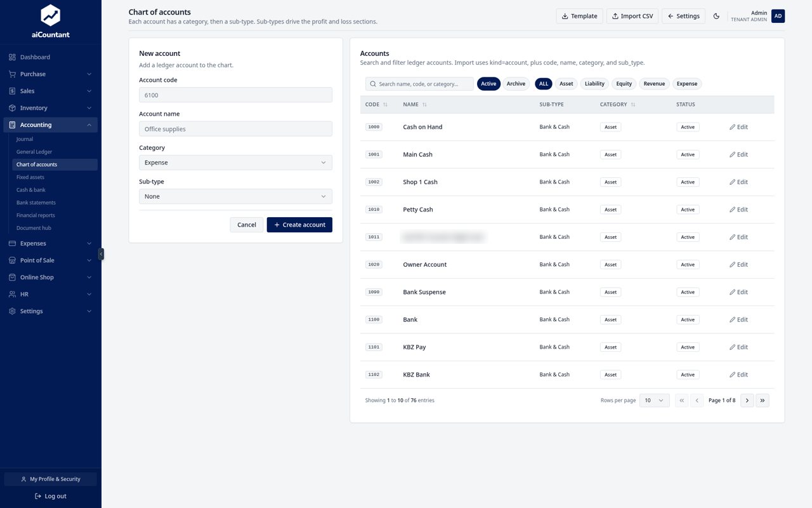Screen dimensions: 812x508
Task: Expand the Inventory menu
Action: 51,108
